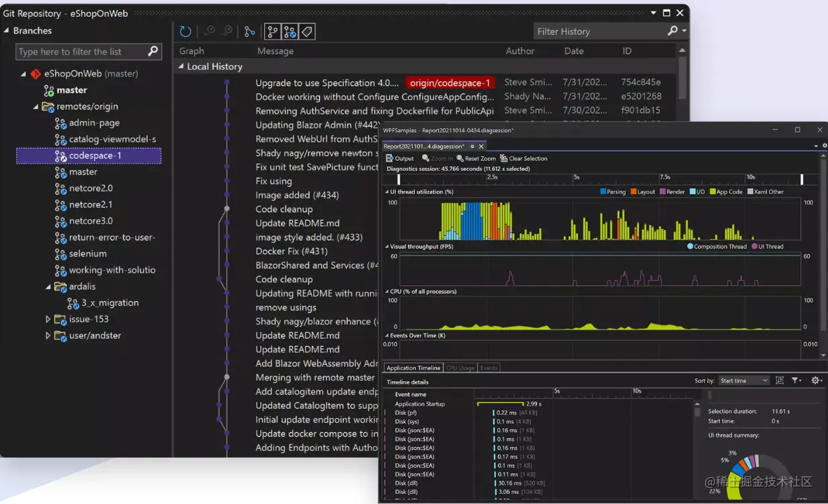The width and height of the screenshot is (828, 504).
Task: Collapse the eShopOnWeb (master) tree node
Action: click(24, 74)
